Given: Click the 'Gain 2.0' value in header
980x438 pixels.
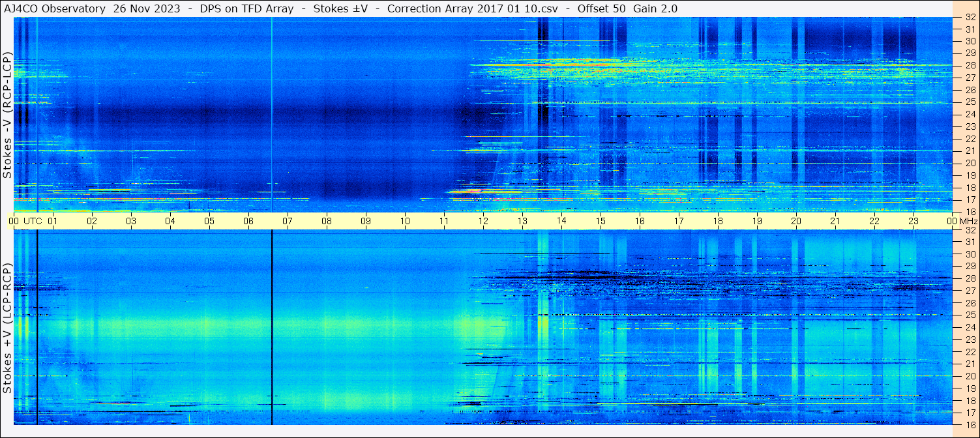Looking at the screenshot, I should click(x=655, y=9).
